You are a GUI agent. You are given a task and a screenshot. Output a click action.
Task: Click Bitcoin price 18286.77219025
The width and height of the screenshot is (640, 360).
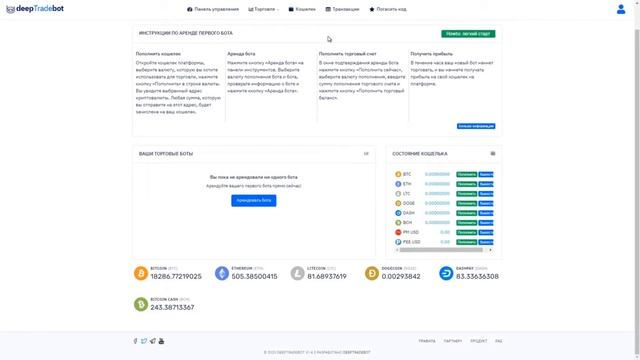pos(176,277)
